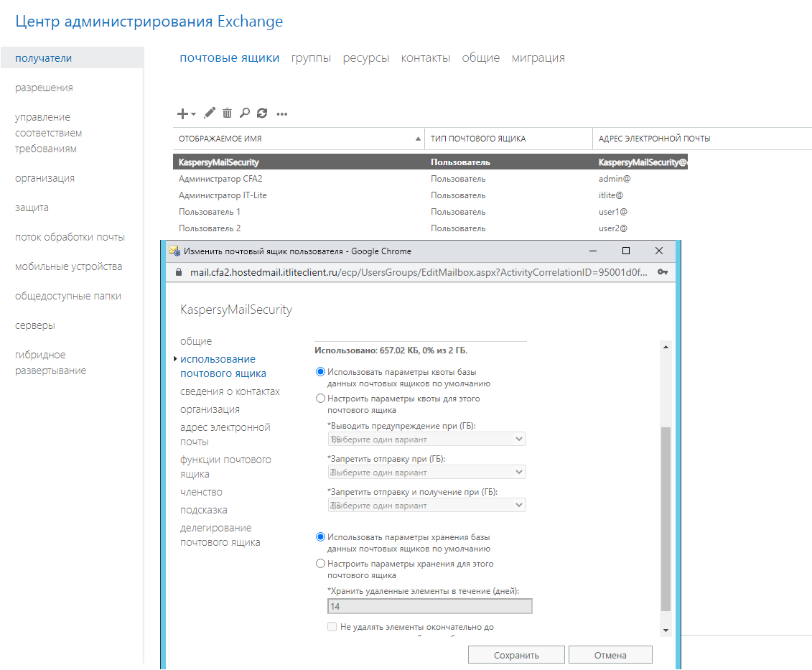
Task: Click the key icon in popup address bar
Action: click(x=663, y=272)
